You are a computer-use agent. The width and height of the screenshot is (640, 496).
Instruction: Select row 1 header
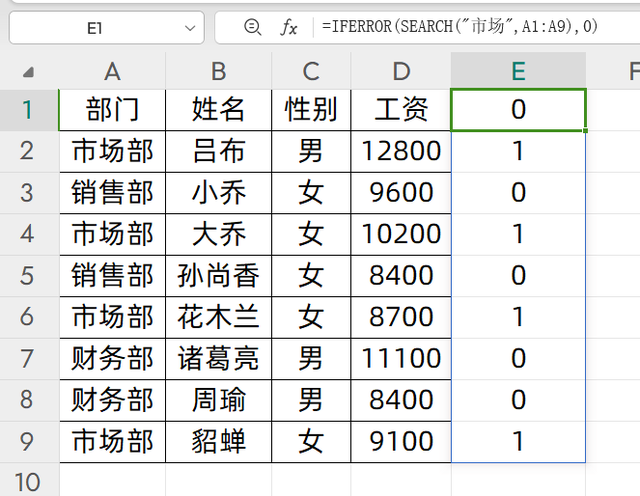point(28,109)
